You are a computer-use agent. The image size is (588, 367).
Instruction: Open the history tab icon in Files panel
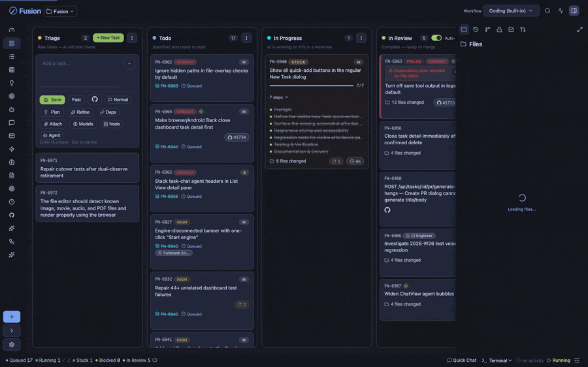[476, 29]
